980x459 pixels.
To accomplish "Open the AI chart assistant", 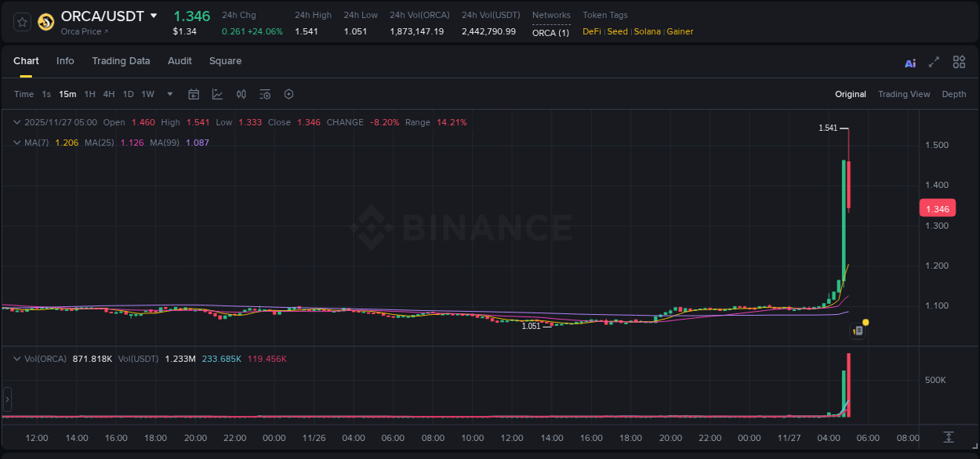I will pyautogui.click(x=909, y=62).
